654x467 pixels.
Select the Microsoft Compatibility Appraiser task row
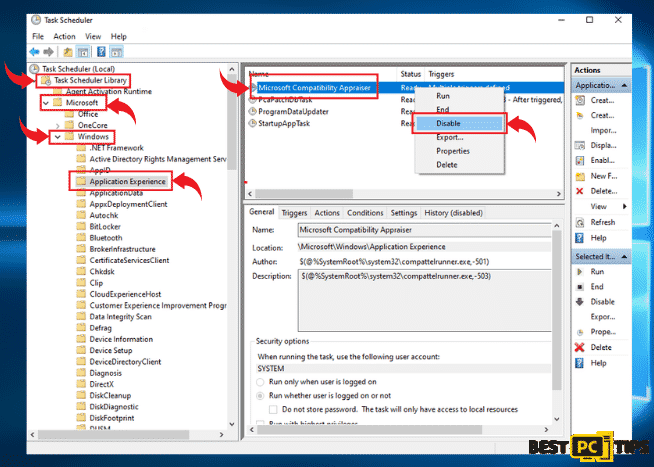coord(405,88)
